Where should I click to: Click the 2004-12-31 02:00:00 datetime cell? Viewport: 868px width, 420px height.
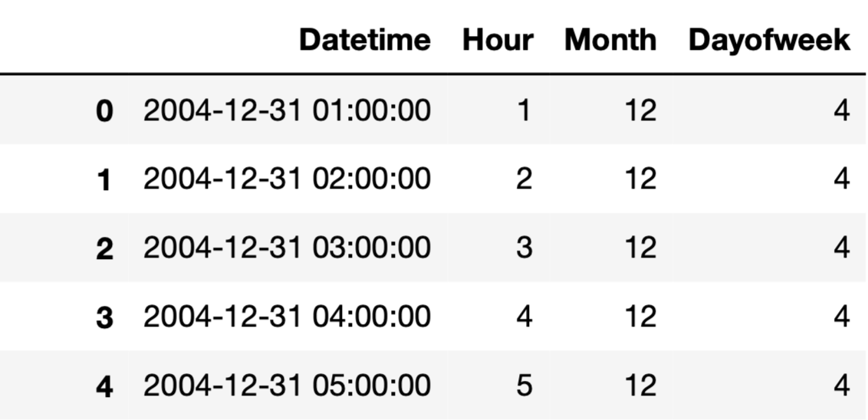[x=287, y=179]
